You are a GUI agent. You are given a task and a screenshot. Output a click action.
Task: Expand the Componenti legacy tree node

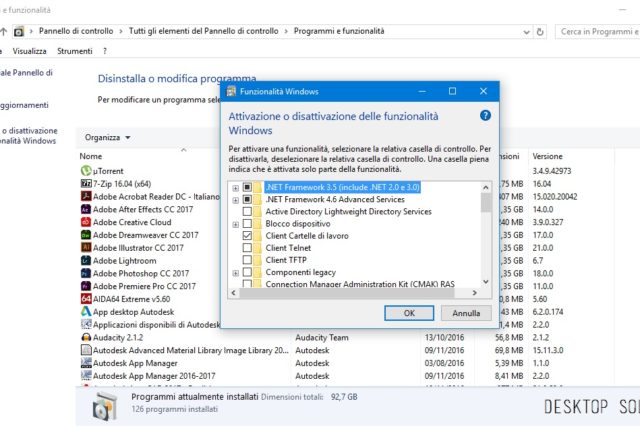click(x=236, y=273)
